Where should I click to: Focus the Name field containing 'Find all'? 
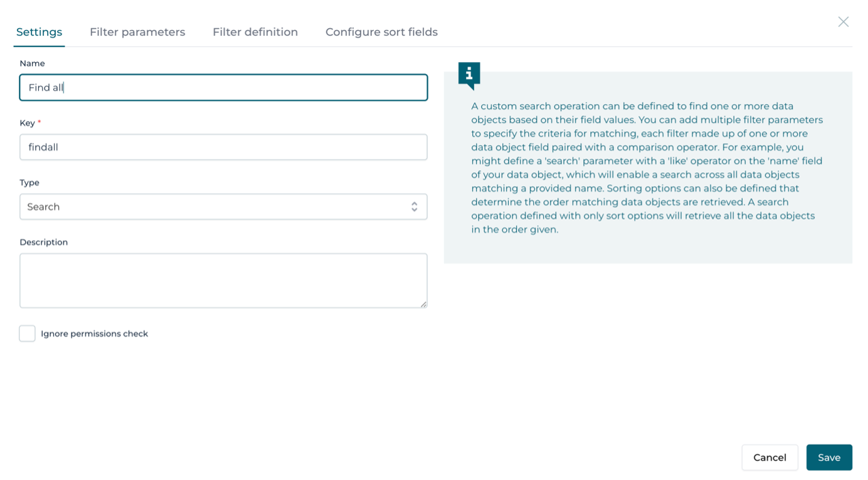223,88
